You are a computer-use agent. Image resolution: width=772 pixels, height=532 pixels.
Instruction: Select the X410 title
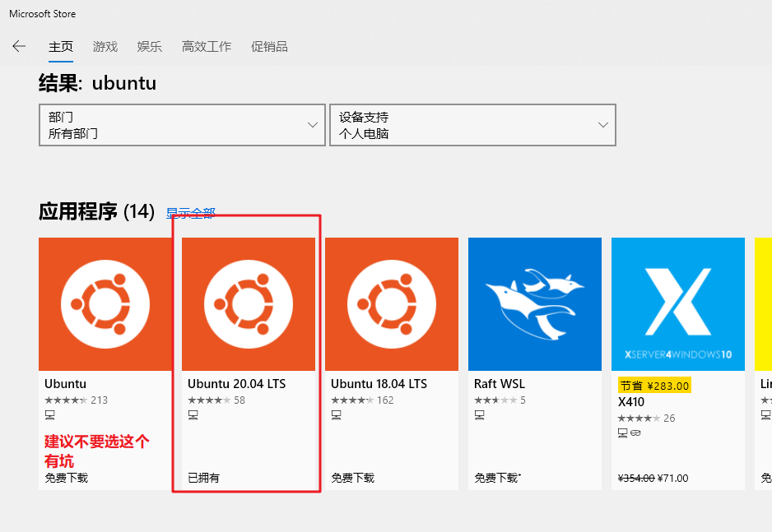(x=631, y=402)
